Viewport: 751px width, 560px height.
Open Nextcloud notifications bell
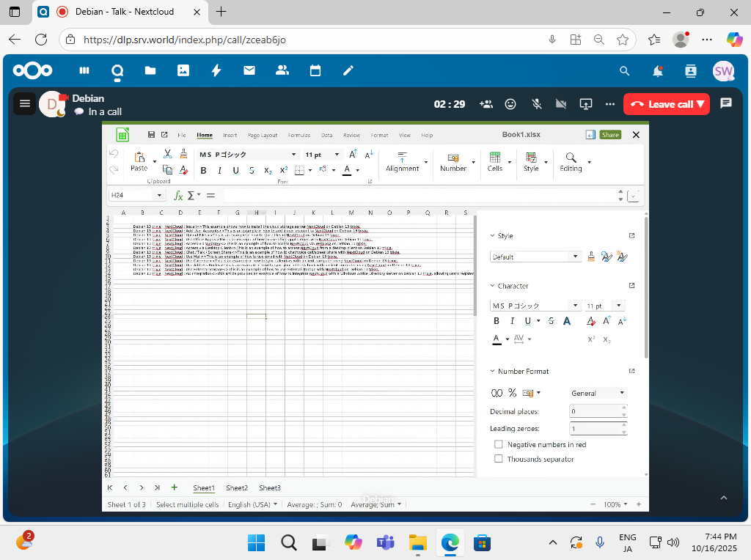point(658,71)
